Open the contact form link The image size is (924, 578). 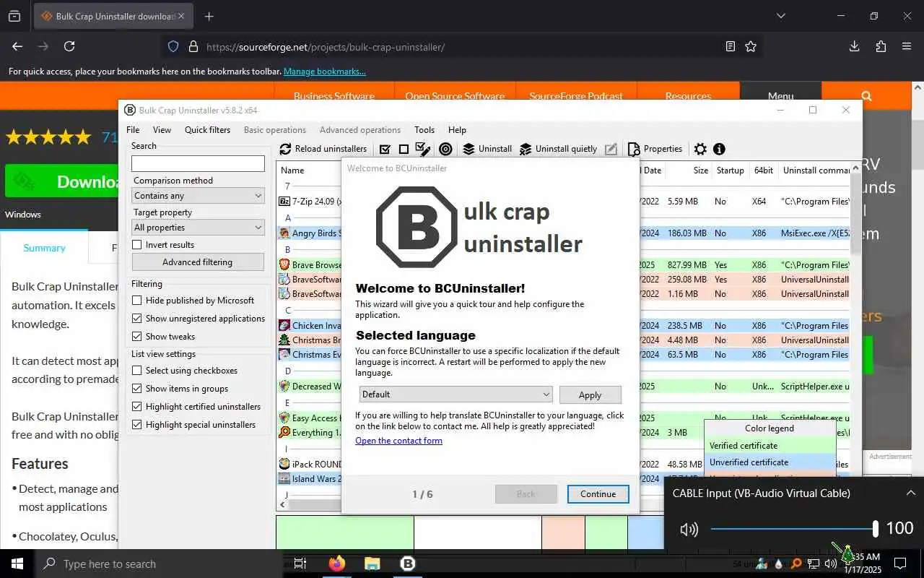(398, 441)
